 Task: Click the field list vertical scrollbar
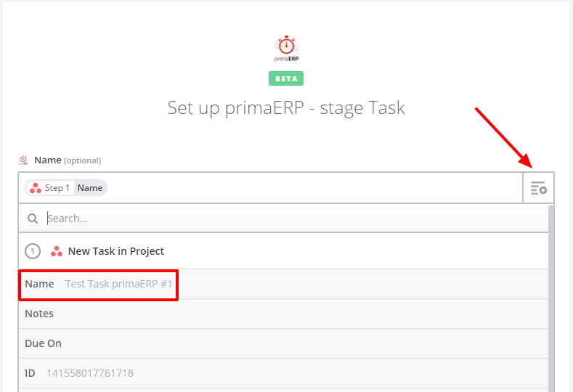tap(550, 298)
